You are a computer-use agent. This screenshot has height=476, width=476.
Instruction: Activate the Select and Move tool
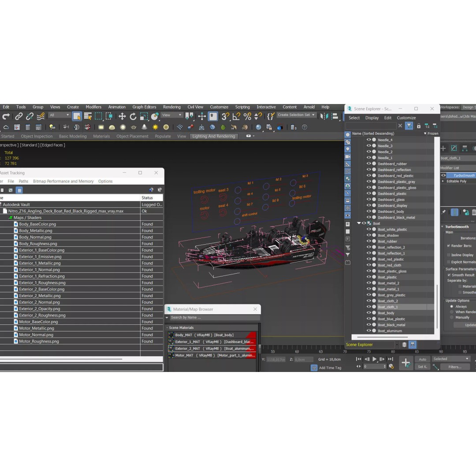122,116
